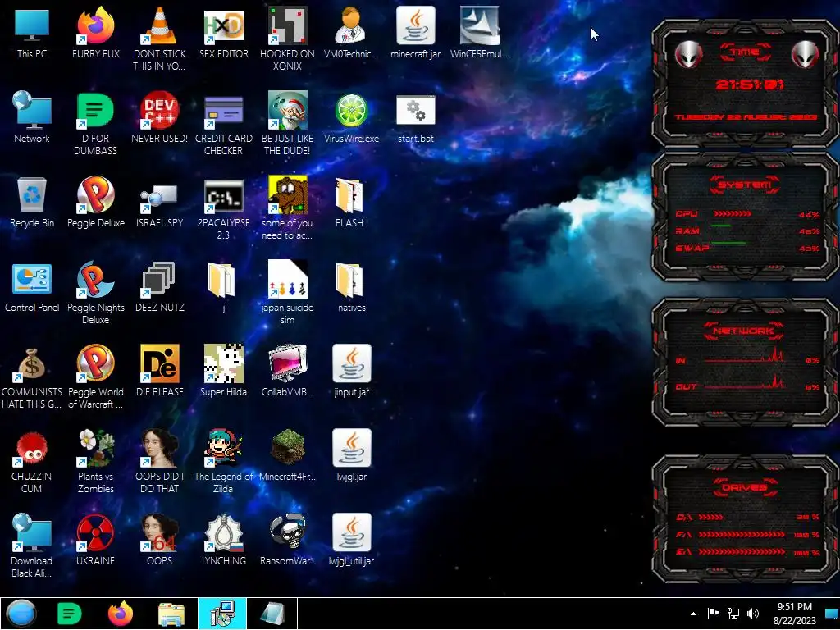
Task: Open The Legend of Zilda icon
Action: pyautogui.click(x=223, y=461)
